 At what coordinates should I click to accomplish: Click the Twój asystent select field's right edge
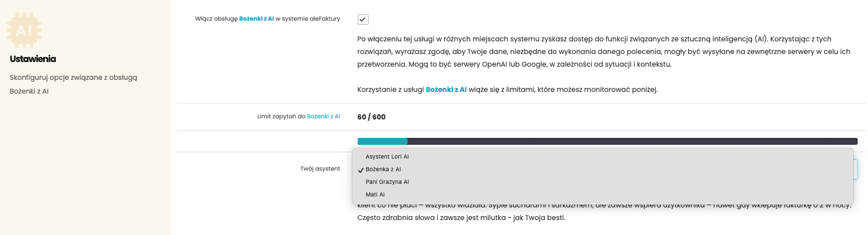855,169
